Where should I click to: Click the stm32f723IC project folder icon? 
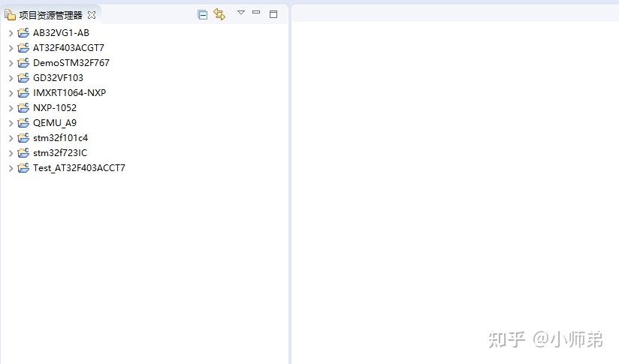[x=23, y=152]
